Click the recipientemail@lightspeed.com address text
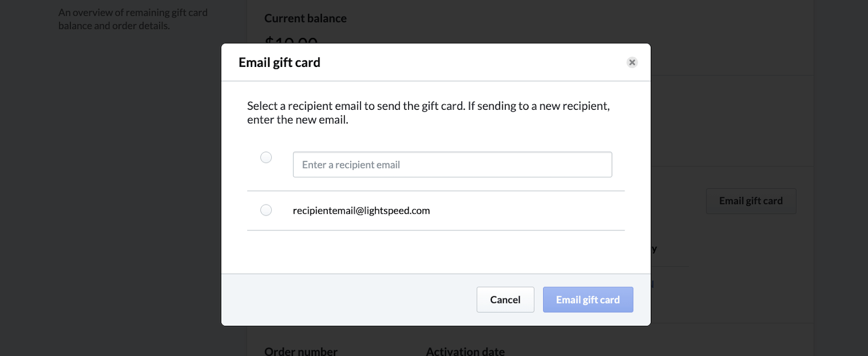 (361, 211)
